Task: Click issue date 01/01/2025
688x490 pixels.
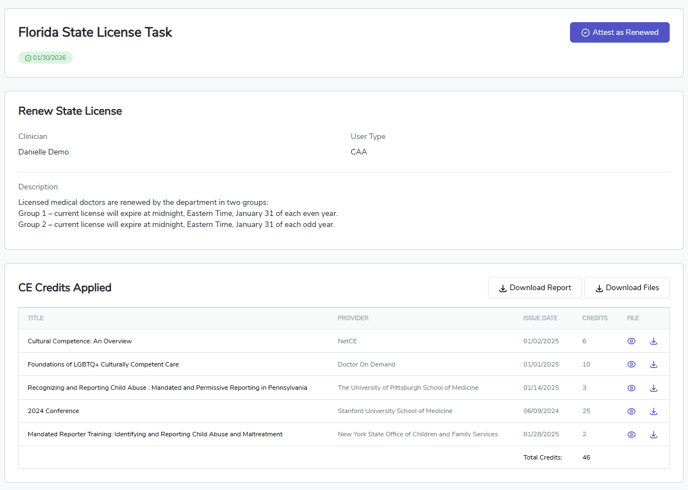Action: coord(541,365)
